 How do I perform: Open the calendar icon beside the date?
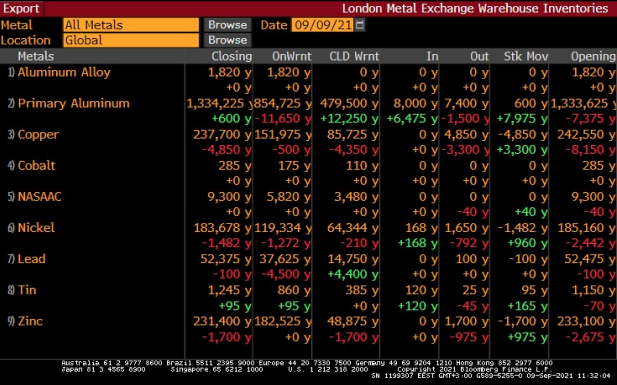tap(359, 25)
